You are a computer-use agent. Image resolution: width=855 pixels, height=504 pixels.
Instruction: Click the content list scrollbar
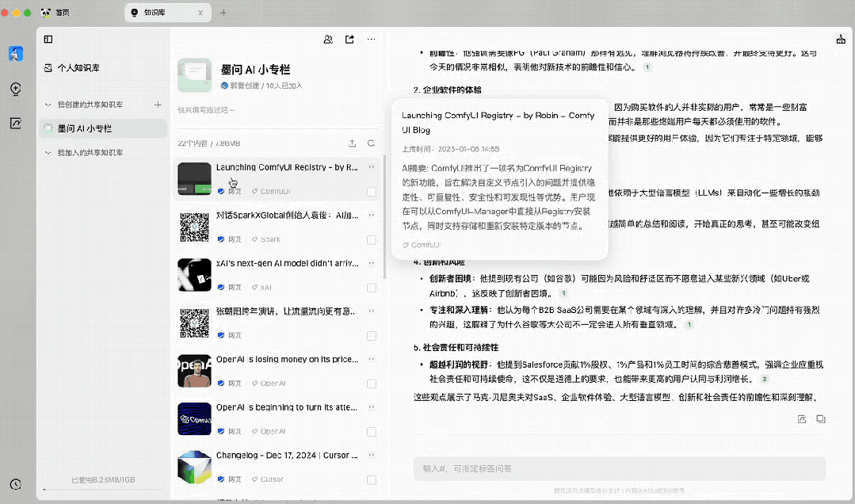pos(384,217)
